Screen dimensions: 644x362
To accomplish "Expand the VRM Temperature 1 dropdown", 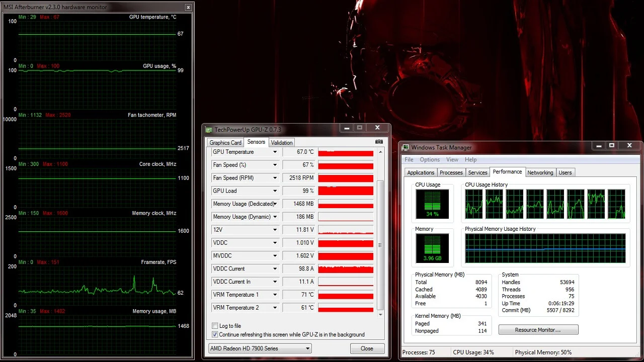I will click(x=275, y=295).
